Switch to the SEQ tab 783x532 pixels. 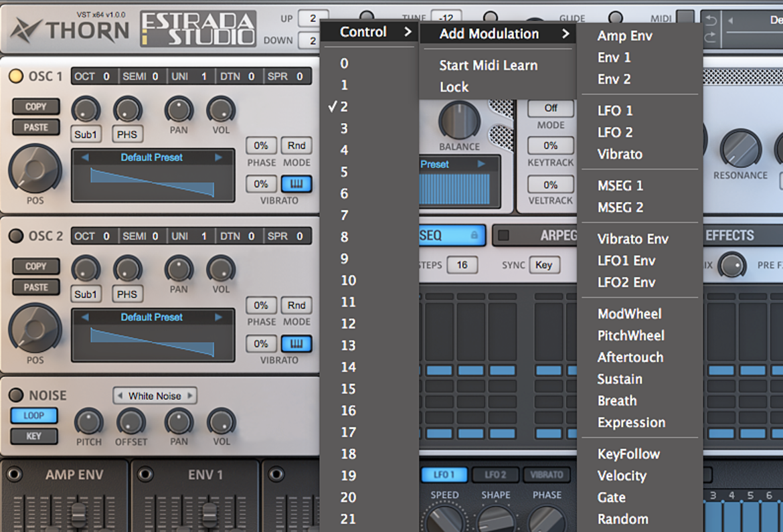pyautogui.click(x=452, y=236)
